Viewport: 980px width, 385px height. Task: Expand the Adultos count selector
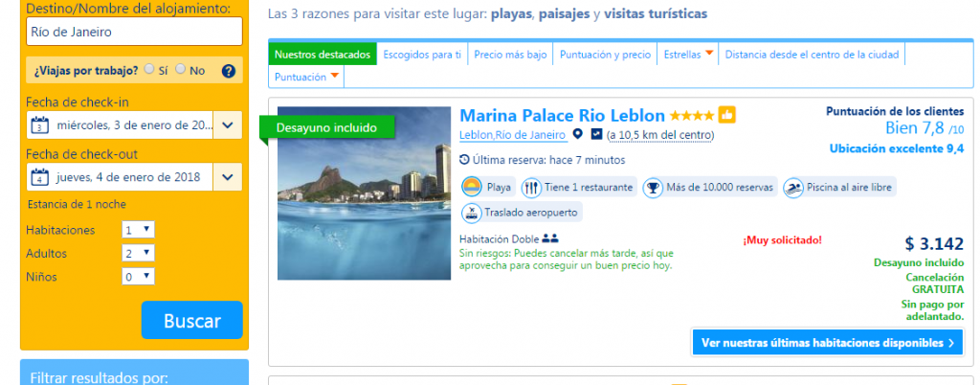pos(139,253)
